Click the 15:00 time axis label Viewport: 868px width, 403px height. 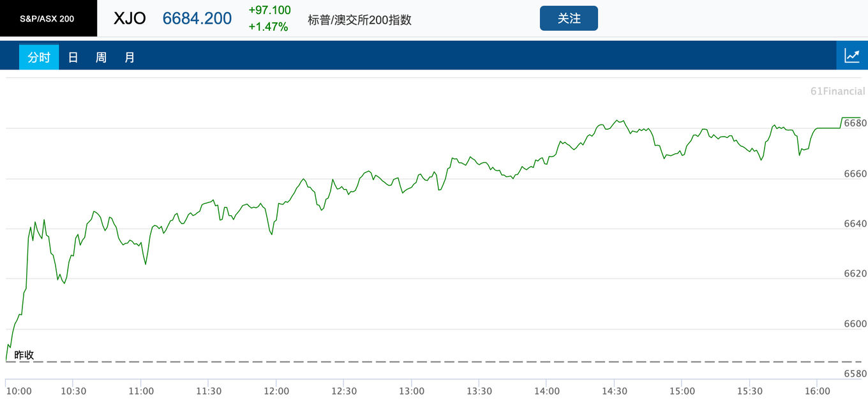pos(682,391)
